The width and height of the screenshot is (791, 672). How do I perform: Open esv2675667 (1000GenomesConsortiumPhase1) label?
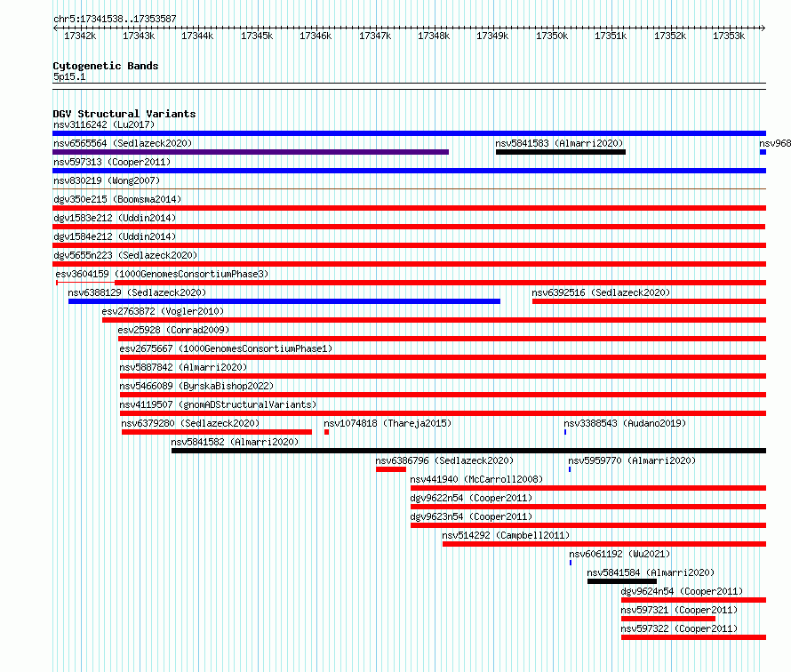coord(226,348)
